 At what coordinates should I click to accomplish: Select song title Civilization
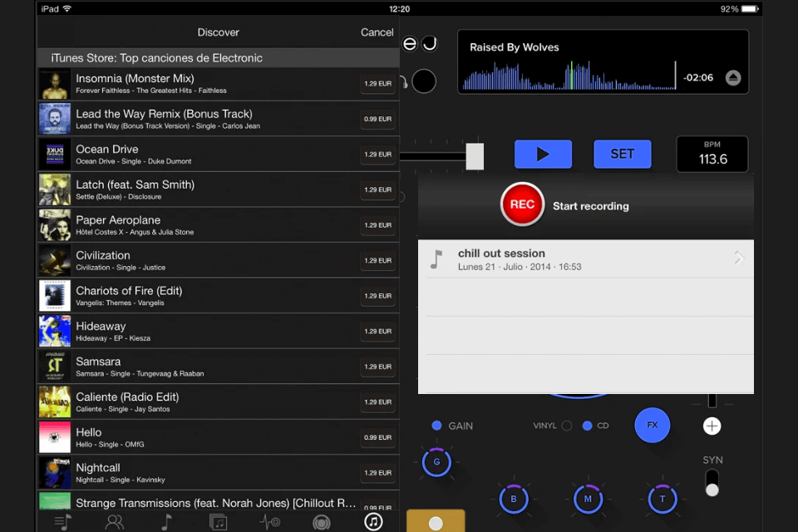tap(103, 255)
